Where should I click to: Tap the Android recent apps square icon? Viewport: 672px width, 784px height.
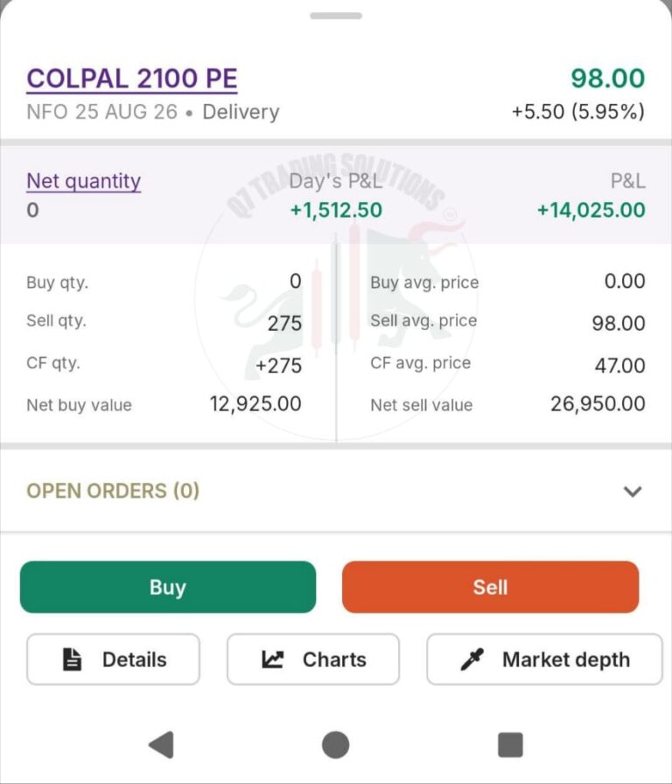point(510,745)
